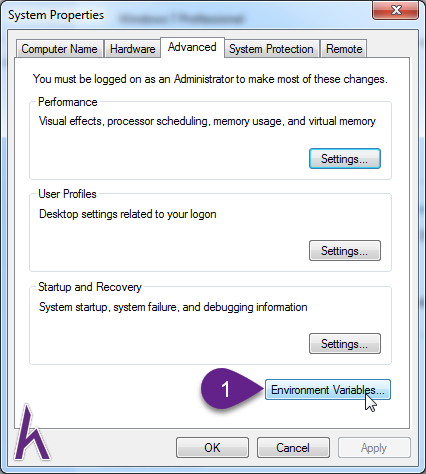The width and height of the screenshot is (426, 474).
Task: Click the purple h logo watermark
Action: 32,432
